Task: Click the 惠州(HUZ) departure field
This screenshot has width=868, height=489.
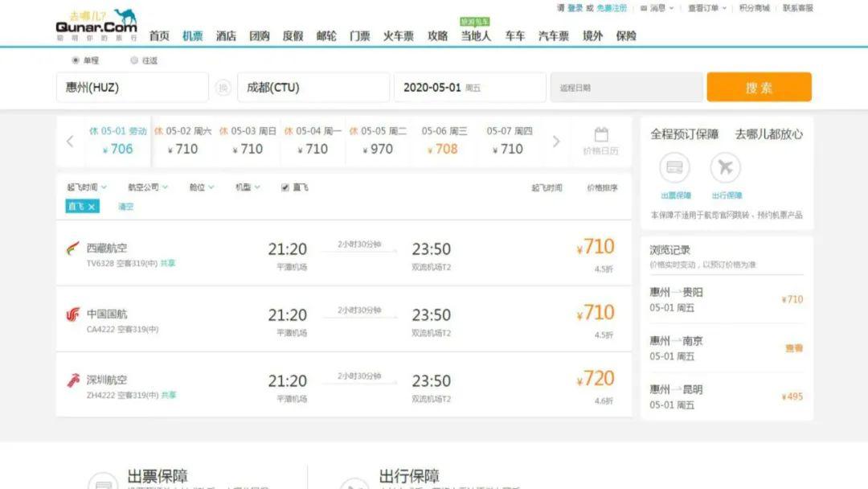Action: [x=133, y=87]
